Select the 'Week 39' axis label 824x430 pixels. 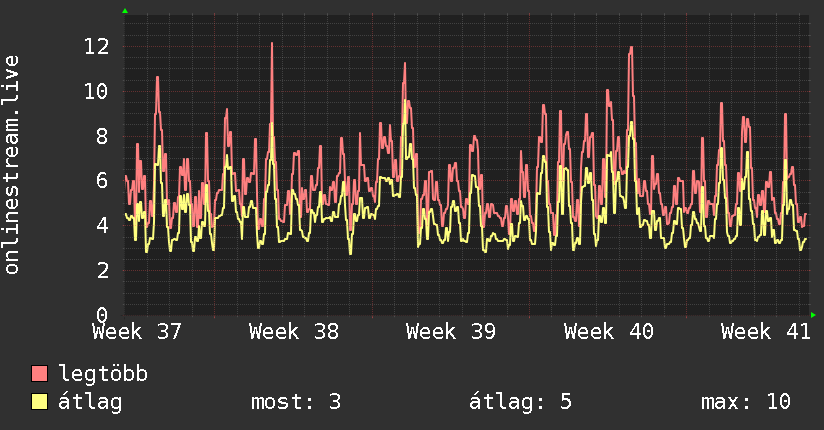pos(451,332)
